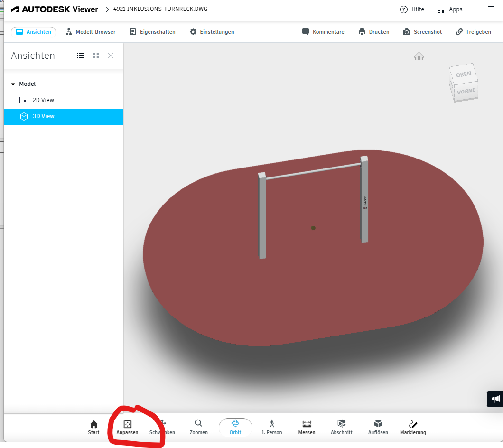
Task: Select the 1. Person walk tool
Action: 272,427
